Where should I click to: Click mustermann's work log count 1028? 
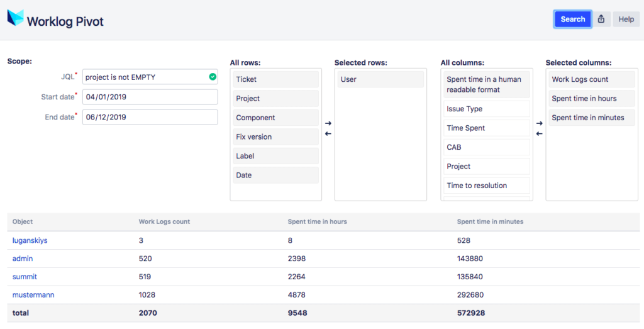click(147, 294)
